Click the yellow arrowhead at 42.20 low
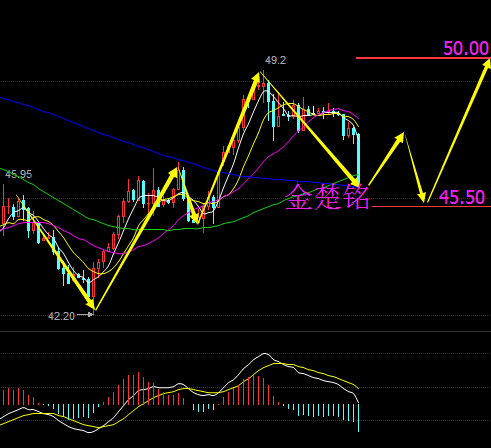This screenshot has width=491, height=448. (91, 304)
